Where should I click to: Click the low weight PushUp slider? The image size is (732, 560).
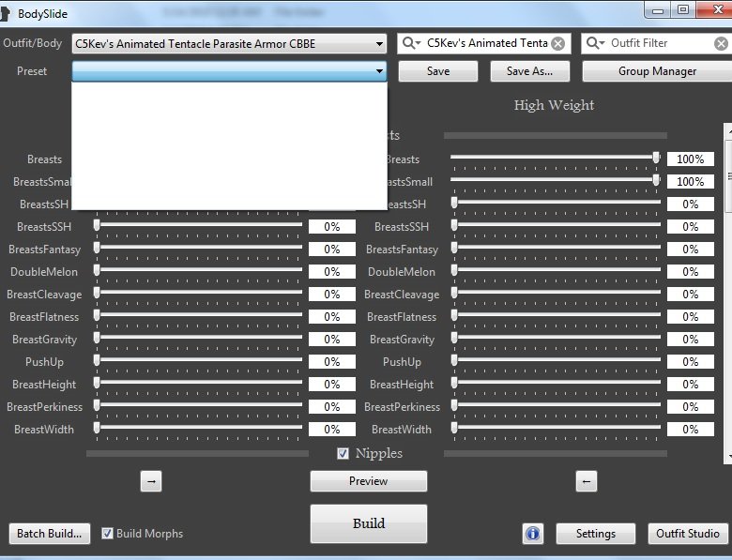point(198,360)
